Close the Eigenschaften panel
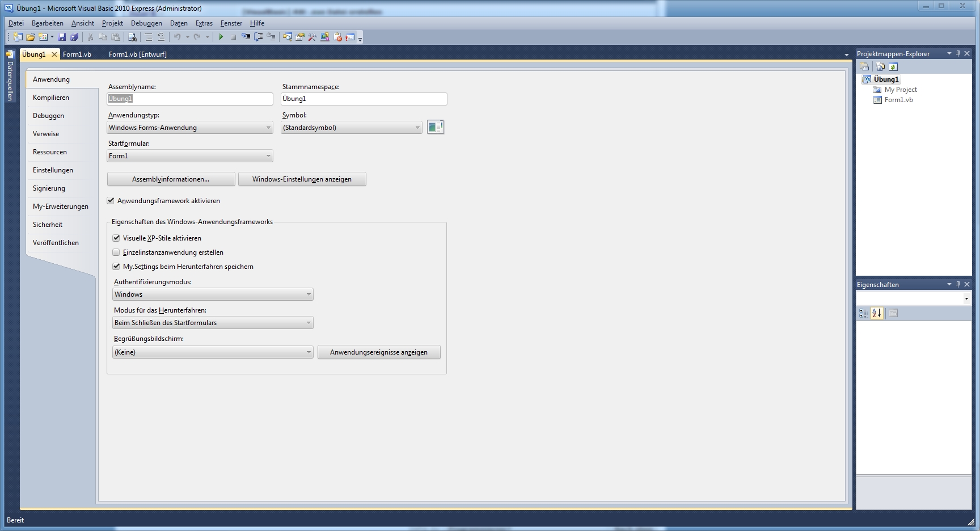 (968, 284)
